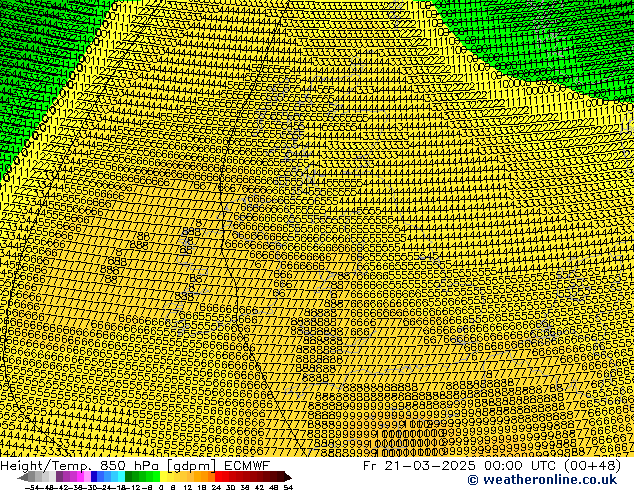Click the weatheronline.co.uk copyright link
The height and width of the screenshot is (490, 634).
click(542, 480)
